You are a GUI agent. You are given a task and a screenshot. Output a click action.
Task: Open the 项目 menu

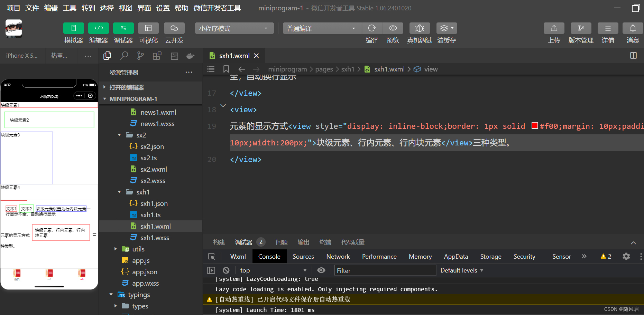(13, 8)
